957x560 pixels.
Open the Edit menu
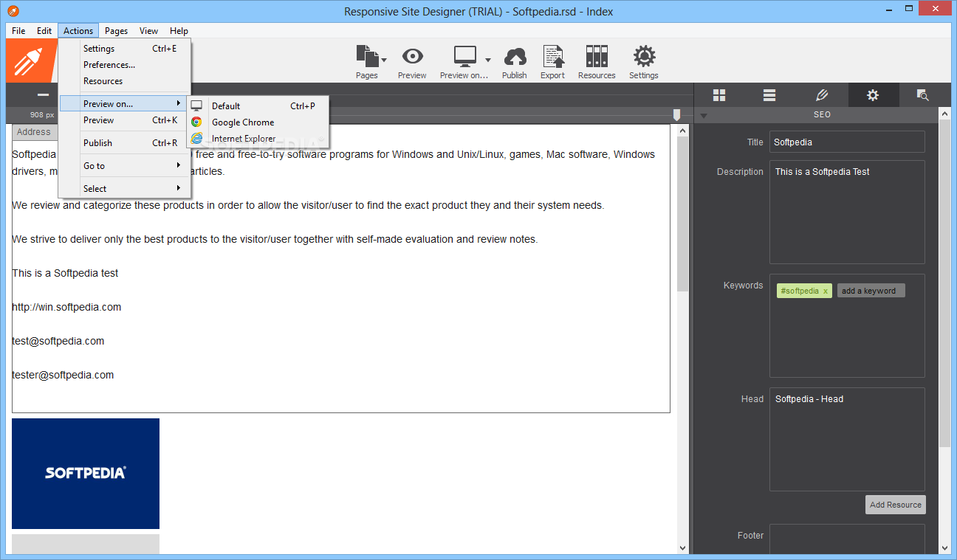(44, 31)
